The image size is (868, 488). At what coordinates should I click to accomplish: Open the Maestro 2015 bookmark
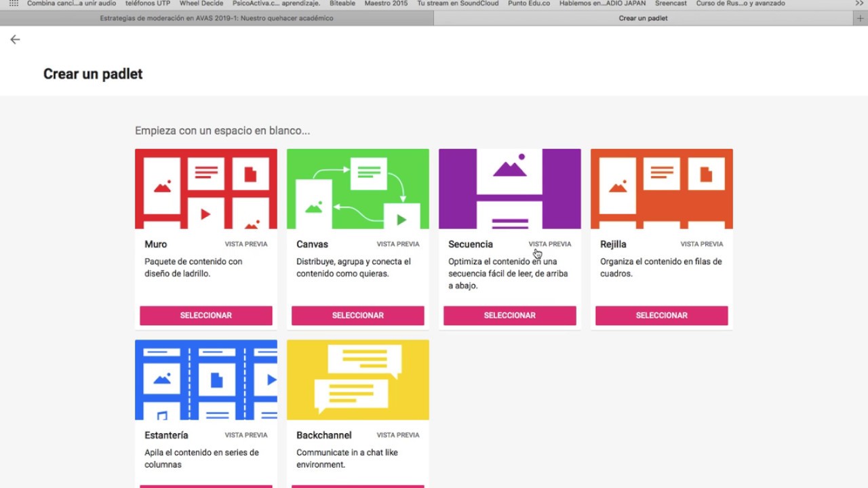tap(386, 3)
